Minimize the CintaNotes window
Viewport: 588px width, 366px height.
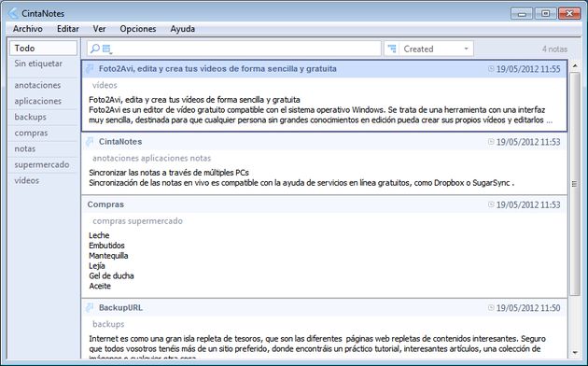522,13
